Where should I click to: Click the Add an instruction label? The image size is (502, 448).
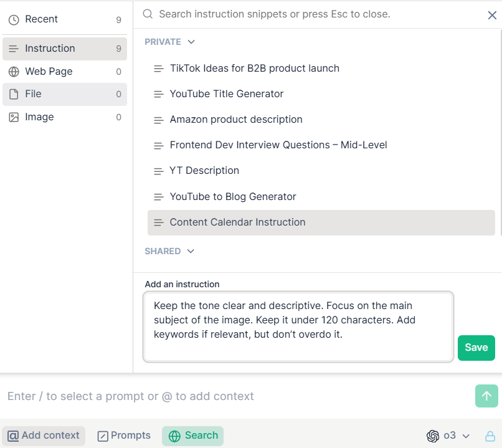point(182,284)
